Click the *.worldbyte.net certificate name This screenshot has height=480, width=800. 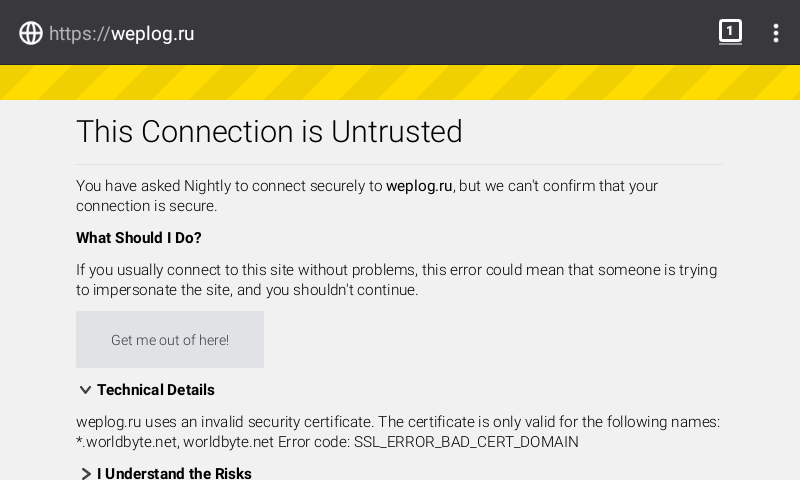click(126, 442)
